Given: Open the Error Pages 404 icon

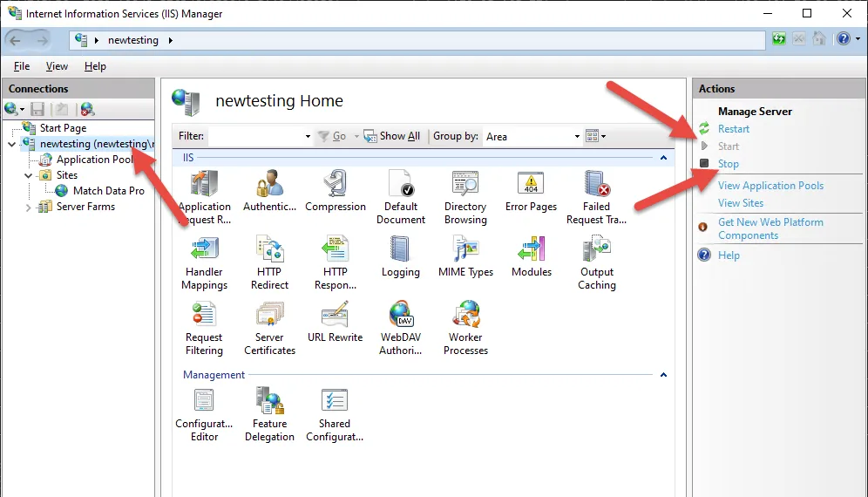Looking at the screenshot, I should 531,185.
